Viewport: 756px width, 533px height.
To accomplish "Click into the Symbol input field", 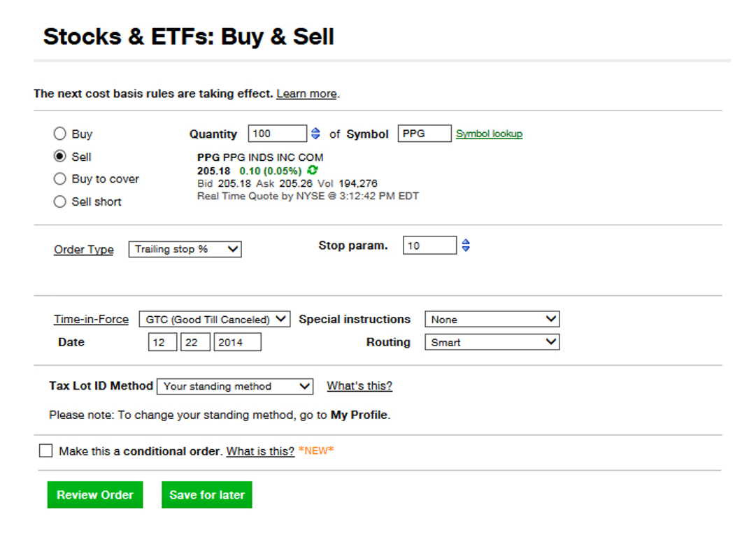I will point(425,134).
